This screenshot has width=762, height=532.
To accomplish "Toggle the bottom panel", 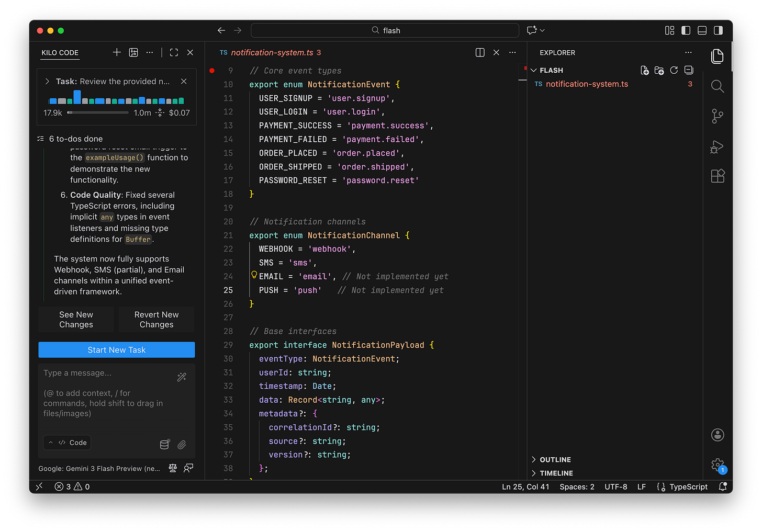I will tap(702, 30).
